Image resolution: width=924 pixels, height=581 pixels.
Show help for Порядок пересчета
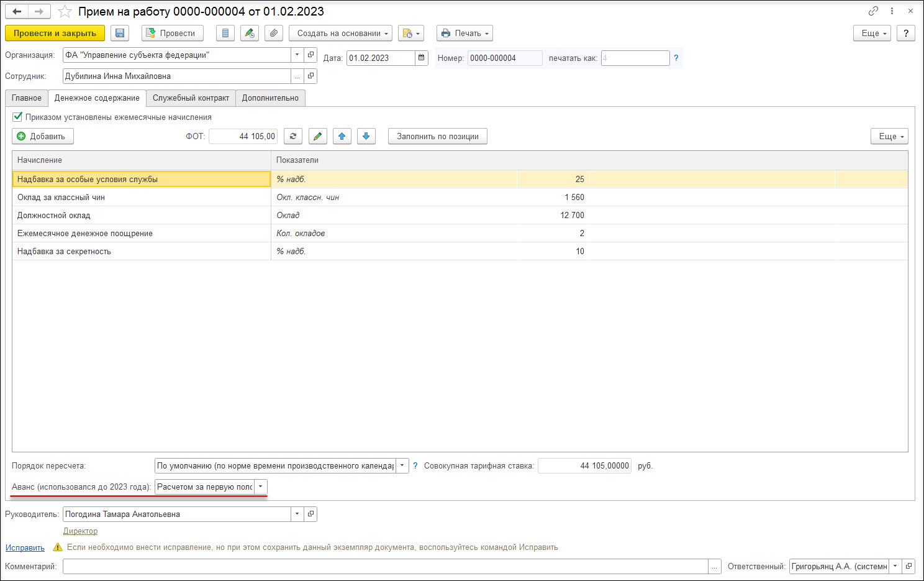click(415, 465)
